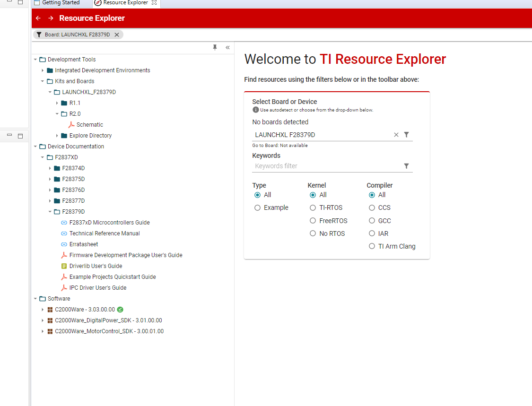The width and height of the screenshot is (532, 406).
Task: Click the info icon beside Use autodetect
Action: pyautogui.click(x=256, y=110)
